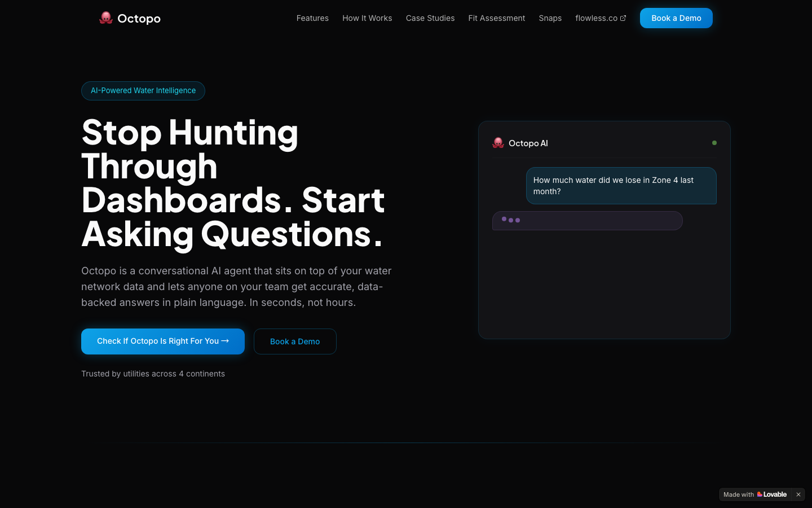Click the Lovable heart logo icon
Viewport: 812px width, 508px height.
(x=760, y=494)
